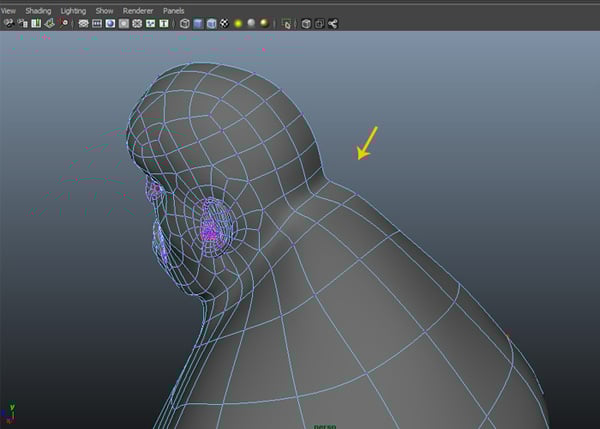Select Smooth Shade All blue cube icon
This screenshot has width=600, height=429.
click(198, 23)
